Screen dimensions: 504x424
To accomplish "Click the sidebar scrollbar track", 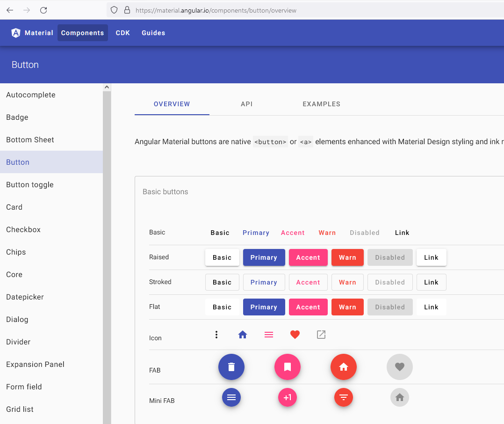I will tap(107, 257).
